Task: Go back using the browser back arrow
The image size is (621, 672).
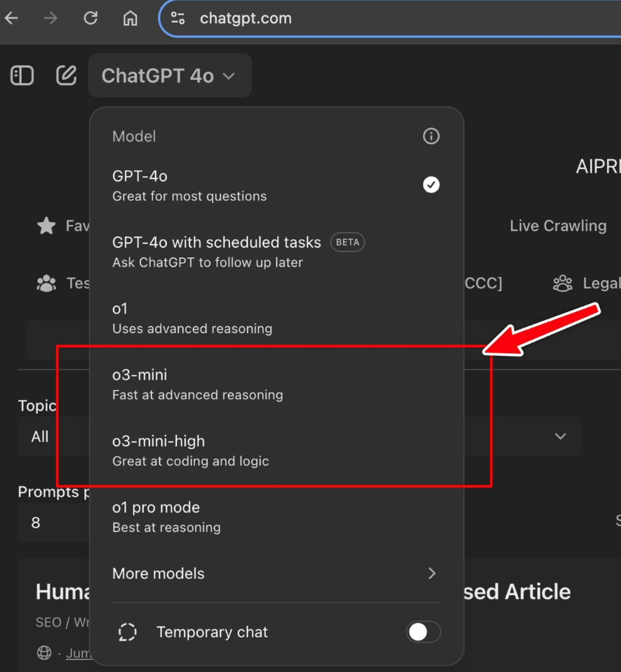Action: tap(11, 18)
